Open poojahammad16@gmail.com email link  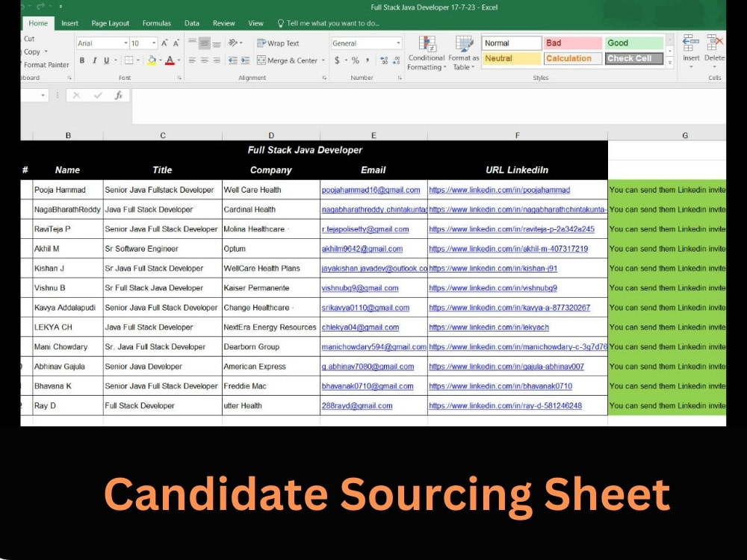[x=371, y=190]
